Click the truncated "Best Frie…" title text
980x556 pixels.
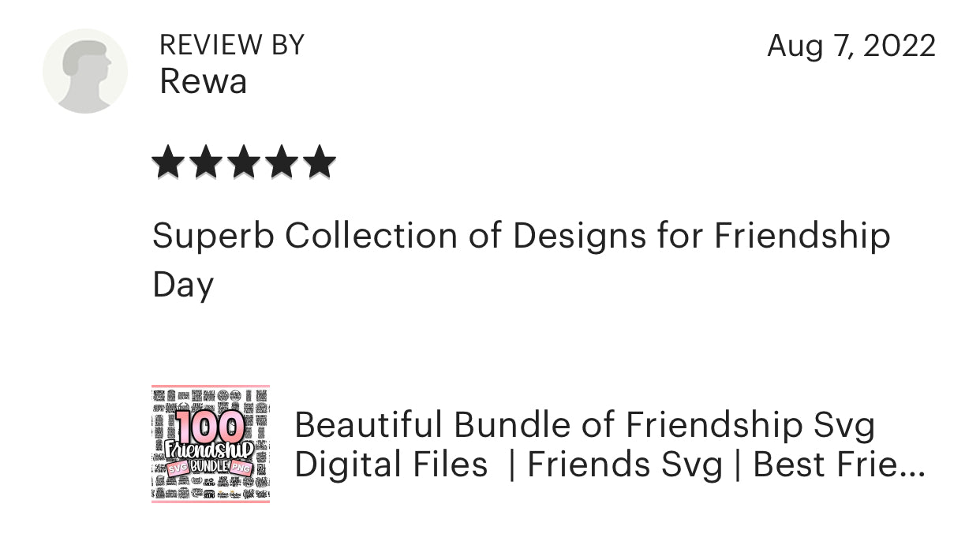(x=838, y=465)
